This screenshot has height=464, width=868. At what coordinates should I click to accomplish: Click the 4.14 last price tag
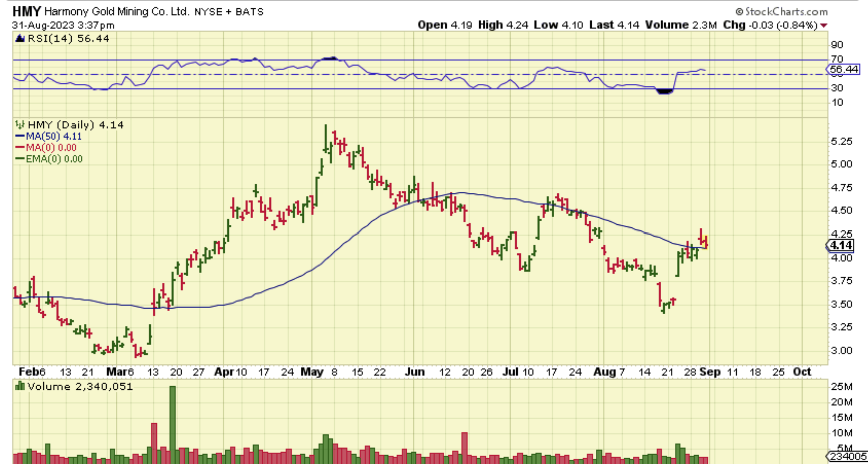pos(841,245)
